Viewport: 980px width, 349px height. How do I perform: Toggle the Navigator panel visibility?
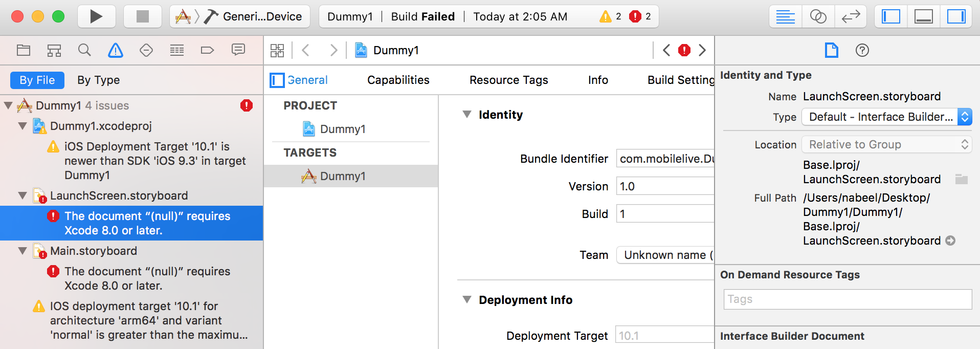pos(891,16)
